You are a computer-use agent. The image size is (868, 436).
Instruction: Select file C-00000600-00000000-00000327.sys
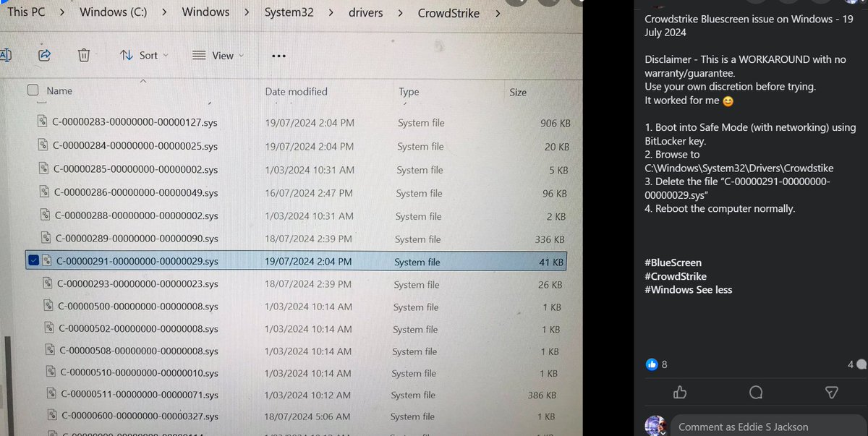click(x=140, y=416)
